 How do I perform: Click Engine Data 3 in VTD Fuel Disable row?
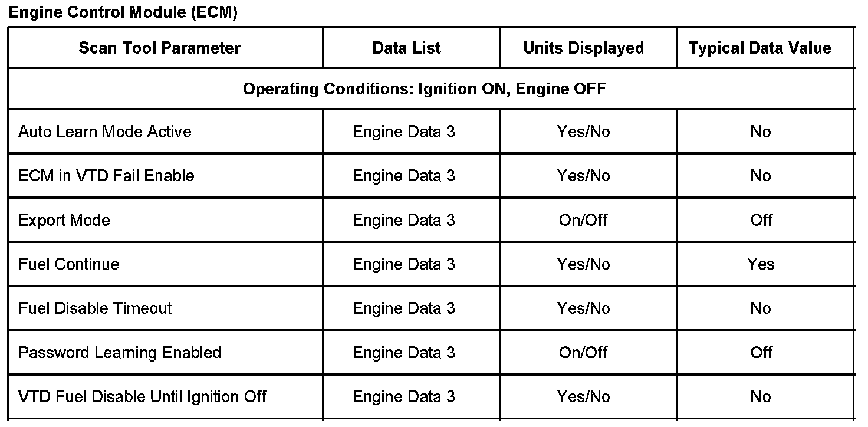click(404, 396)
